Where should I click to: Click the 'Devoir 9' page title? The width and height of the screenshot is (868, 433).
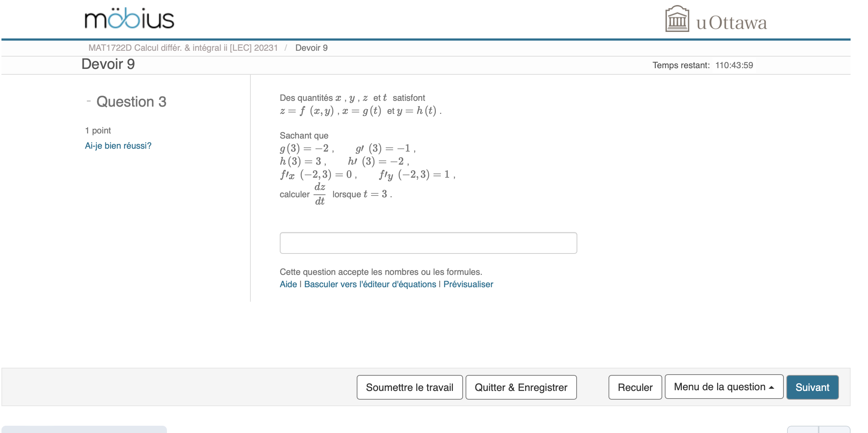108,64
